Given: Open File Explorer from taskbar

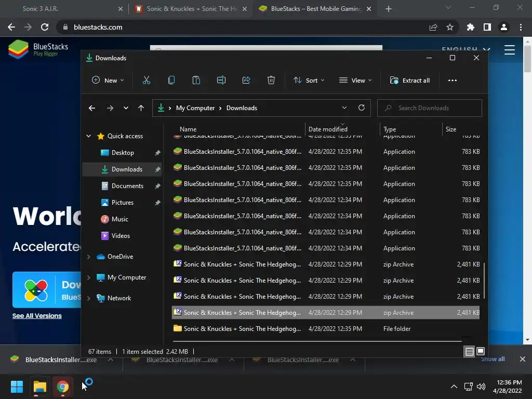Looking at the screenshot, I should 39,387.
